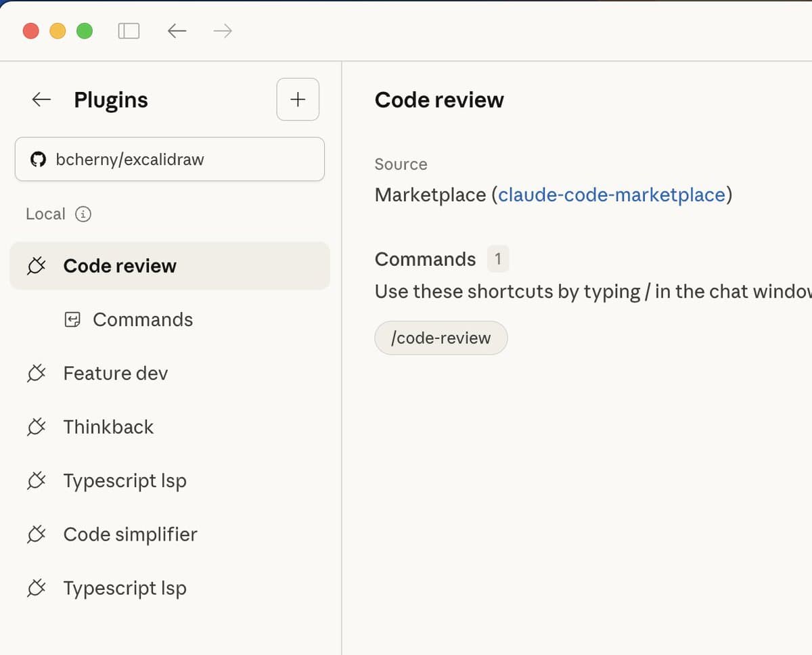The image size is (812, 655).
Task: Click the Commands shortcut icon under Code review
Action: click(x=72, y=319)
